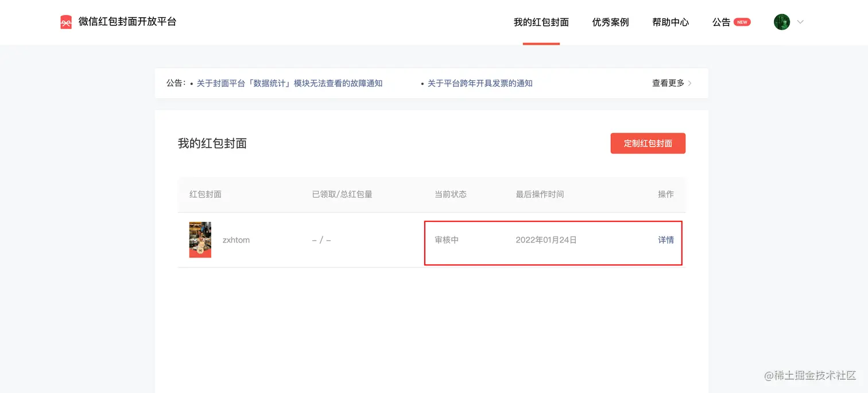The width and height of the screenshot is (868, 393).
Task: Click the 微信红包封面开放平台 site title
Action: [127, 22]
